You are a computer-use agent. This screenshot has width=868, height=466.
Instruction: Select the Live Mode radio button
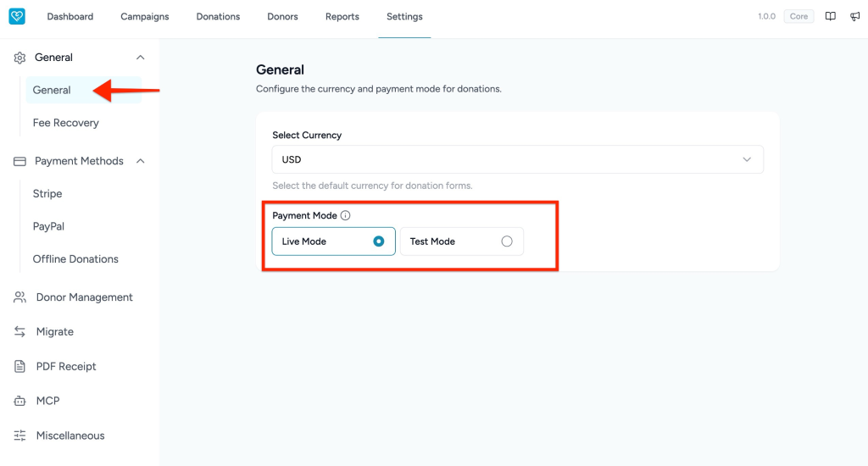click(379, 241)
